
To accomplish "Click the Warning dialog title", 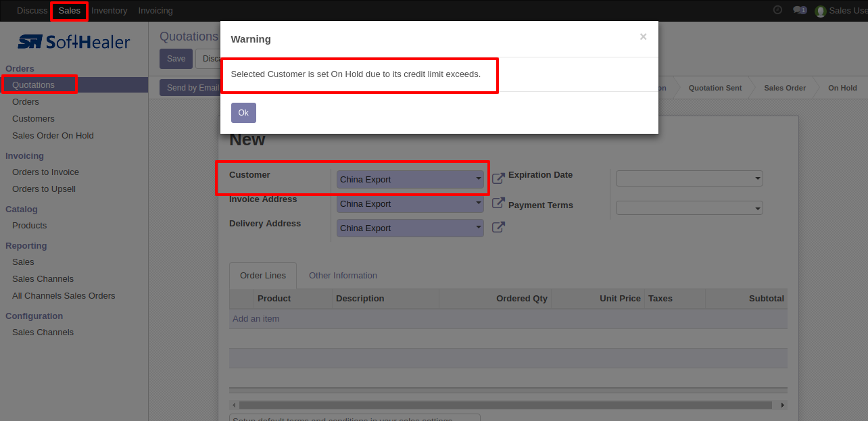I will coord(251,39).
